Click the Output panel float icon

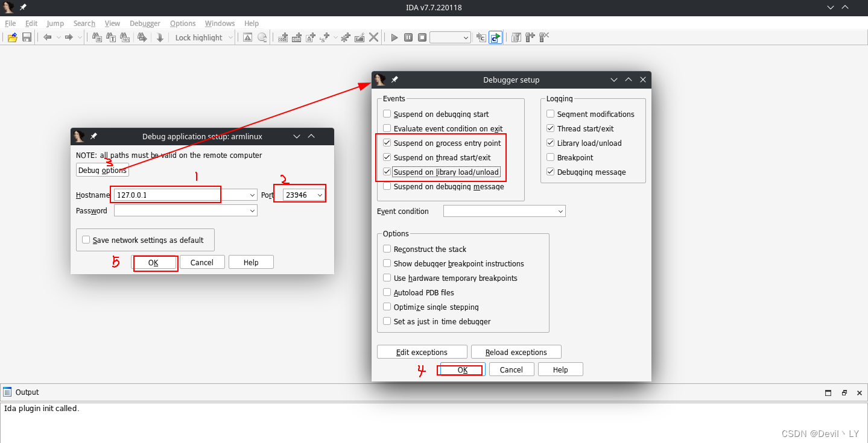(x=844, y=392)
